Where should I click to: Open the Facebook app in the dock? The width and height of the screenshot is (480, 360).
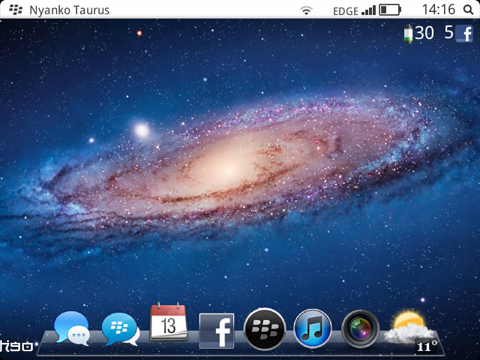pos(217,331)
